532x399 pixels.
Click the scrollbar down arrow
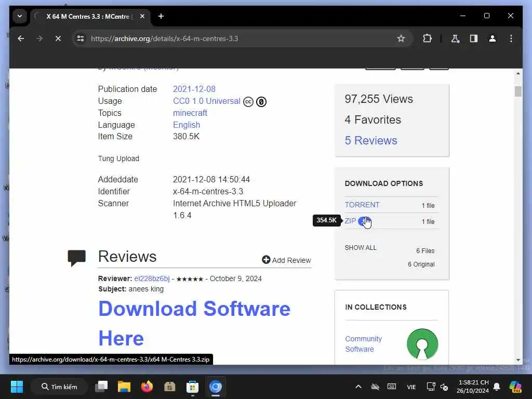point(518,360)
